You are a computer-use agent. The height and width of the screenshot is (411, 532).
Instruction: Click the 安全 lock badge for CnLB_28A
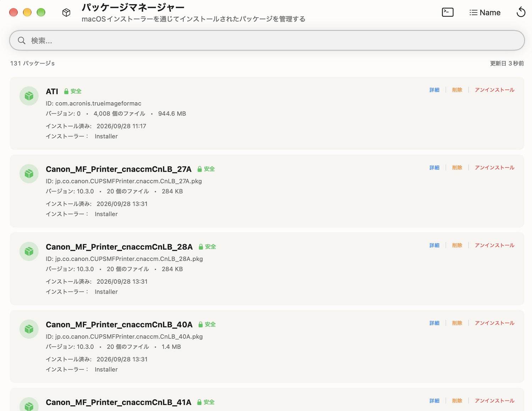pos(207,246)
